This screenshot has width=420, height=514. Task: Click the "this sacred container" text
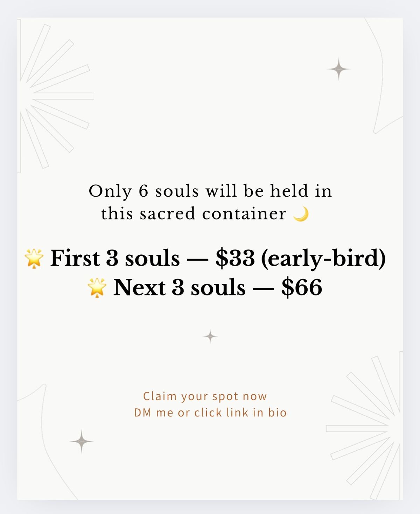click(x=194, y=214)
